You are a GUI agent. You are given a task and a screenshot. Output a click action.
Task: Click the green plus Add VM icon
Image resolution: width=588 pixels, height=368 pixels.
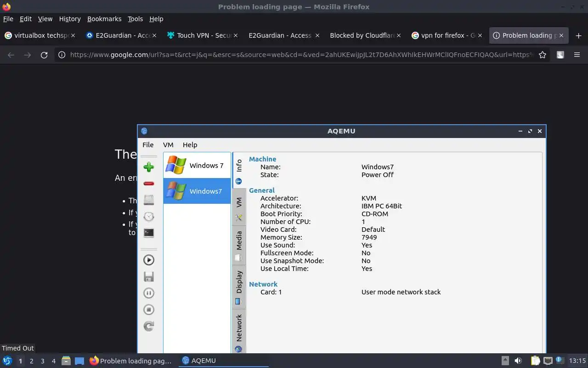point(148,167)
